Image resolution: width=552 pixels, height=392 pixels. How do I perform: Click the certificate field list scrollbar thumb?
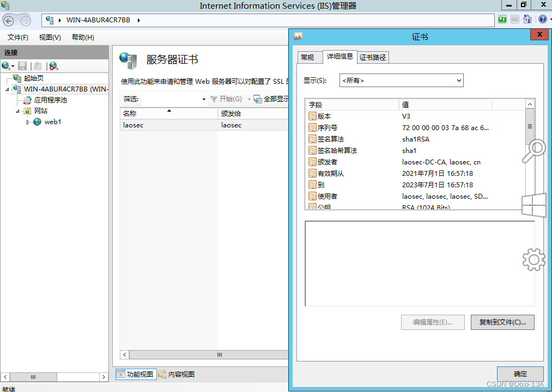[x=530, y=127]
